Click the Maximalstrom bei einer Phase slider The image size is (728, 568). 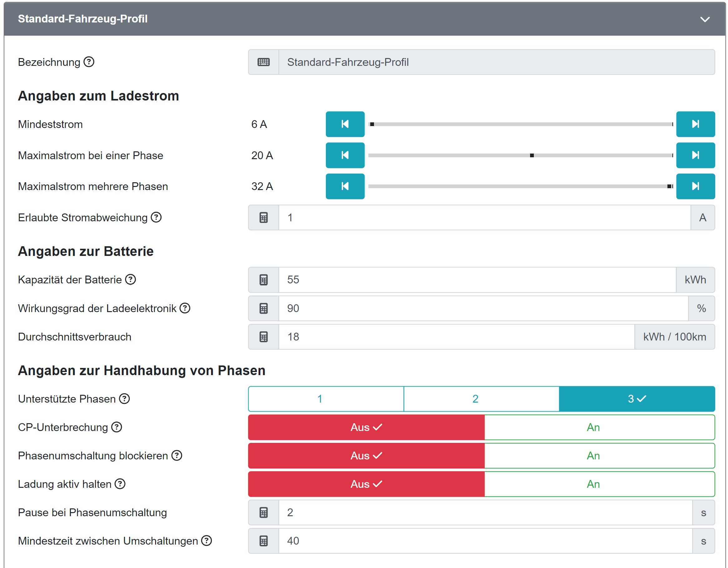520,155
